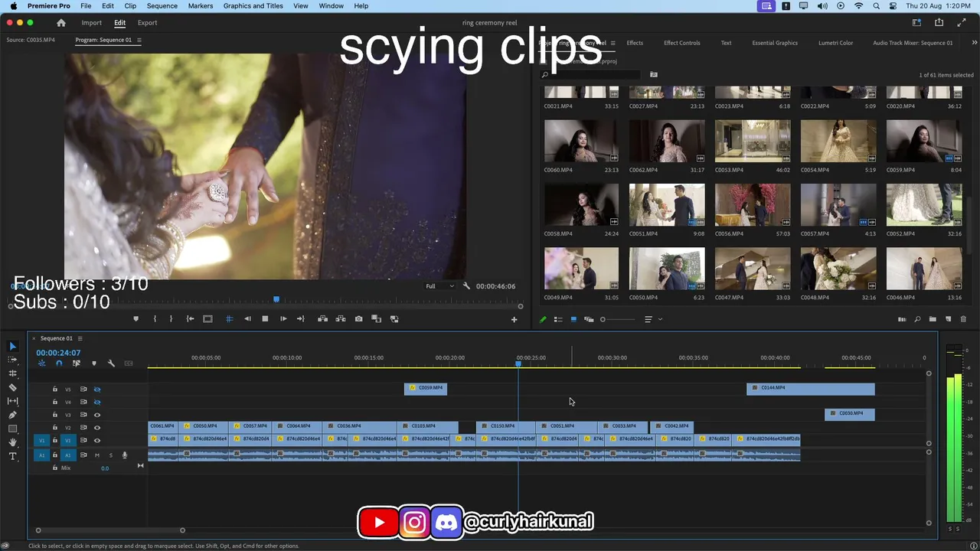The height and width of the screenshot is (551, 980).
Task: Open the Find magnifier in Project panel
Action: [x=917, y=319]
